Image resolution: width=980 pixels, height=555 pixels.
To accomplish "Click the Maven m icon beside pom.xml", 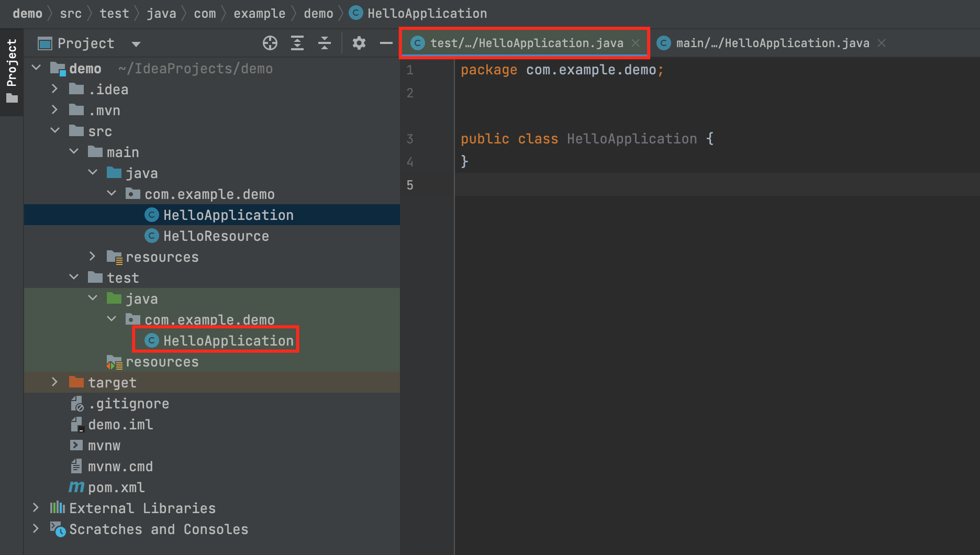I will [x=76, y=487].
